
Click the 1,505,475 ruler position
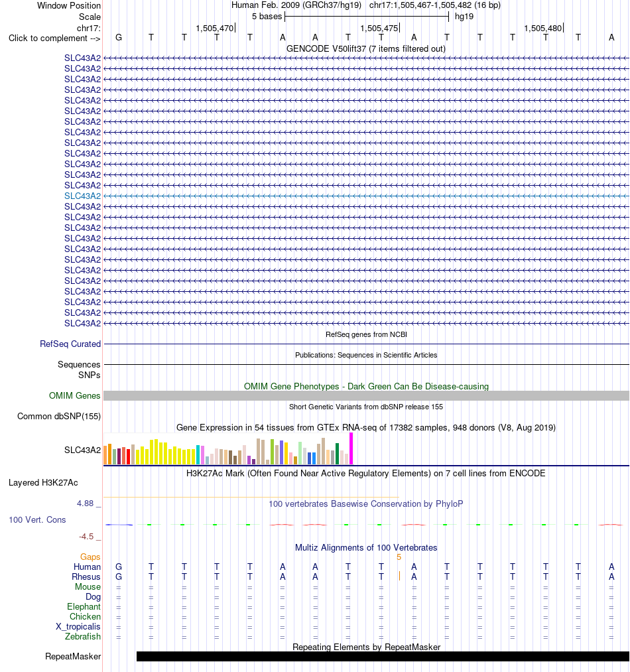click(x=379, y=29)
